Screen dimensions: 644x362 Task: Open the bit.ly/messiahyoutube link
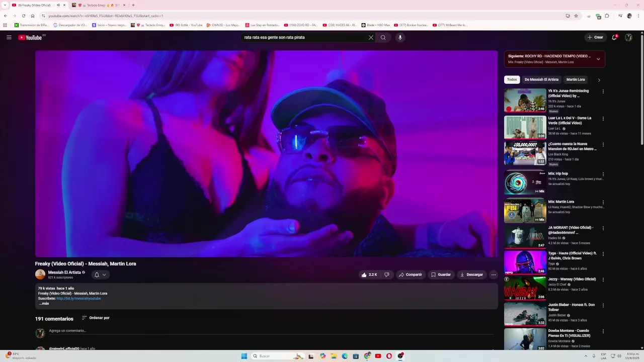tap(78, 298)
